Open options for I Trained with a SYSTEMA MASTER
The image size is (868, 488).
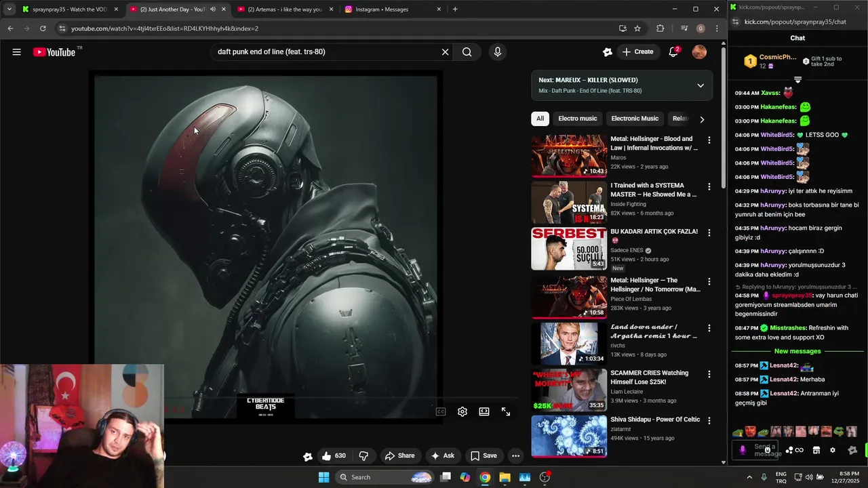[709, 186]
